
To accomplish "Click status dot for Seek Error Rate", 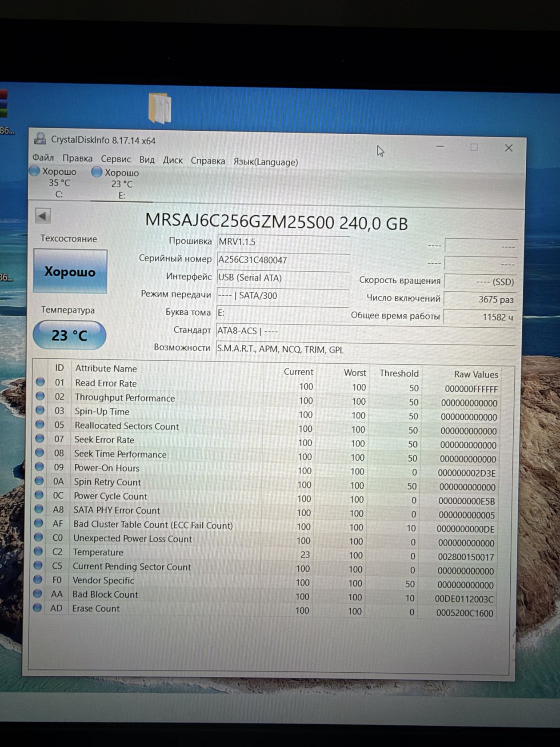I will tap(40, 438).
